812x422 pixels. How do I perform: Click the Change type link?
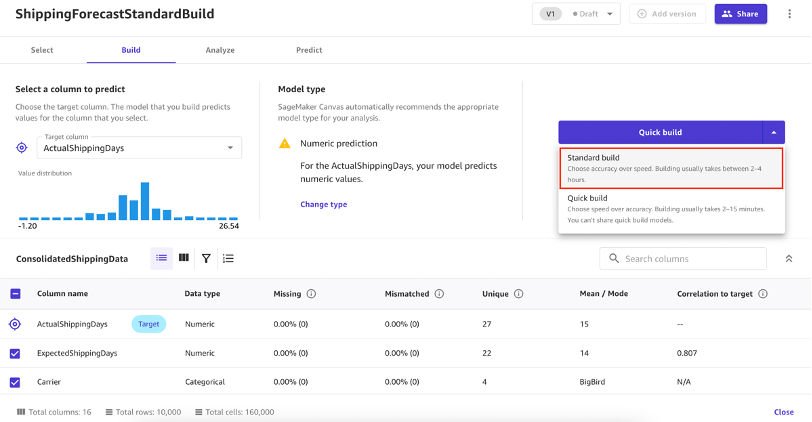tap(323, 204)
